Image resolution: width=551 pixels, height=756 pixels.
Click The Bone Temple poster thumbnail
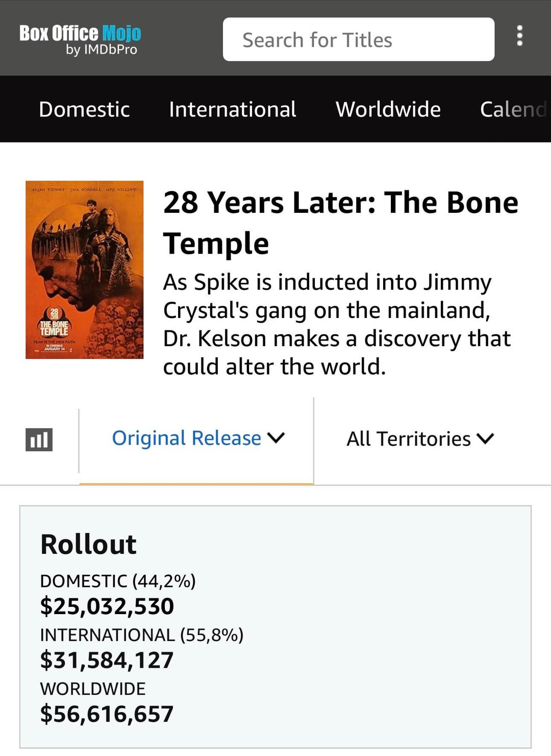(x=84, y=270)
